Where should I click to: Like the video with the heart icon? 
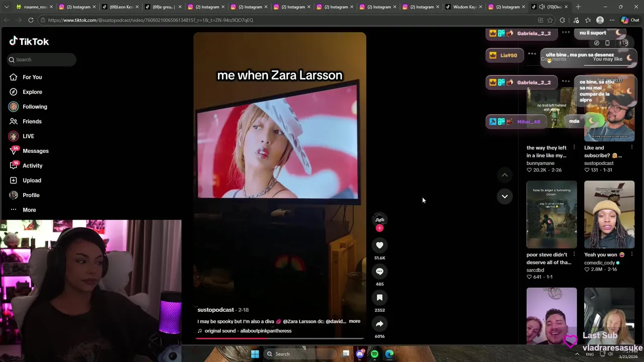tap(379, 245)
